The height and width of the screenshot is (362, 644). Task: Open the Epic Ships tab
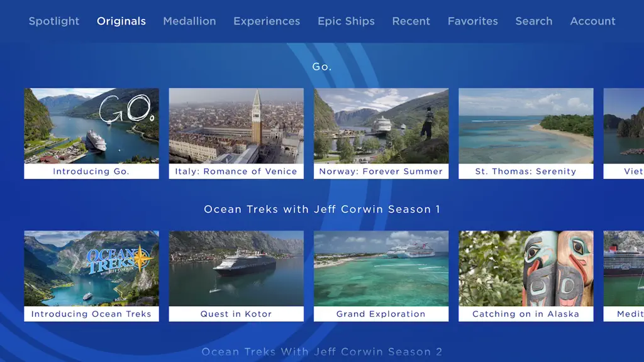click(x=346, y=21)
